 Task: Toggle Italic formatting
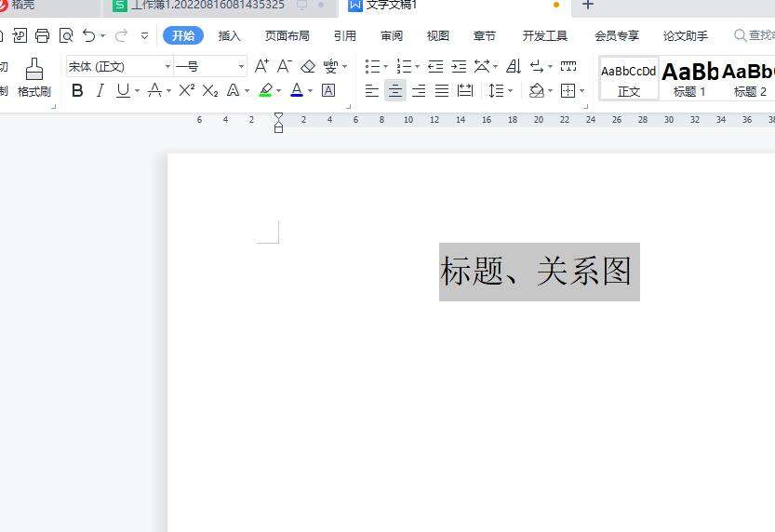tap(100, 90)
